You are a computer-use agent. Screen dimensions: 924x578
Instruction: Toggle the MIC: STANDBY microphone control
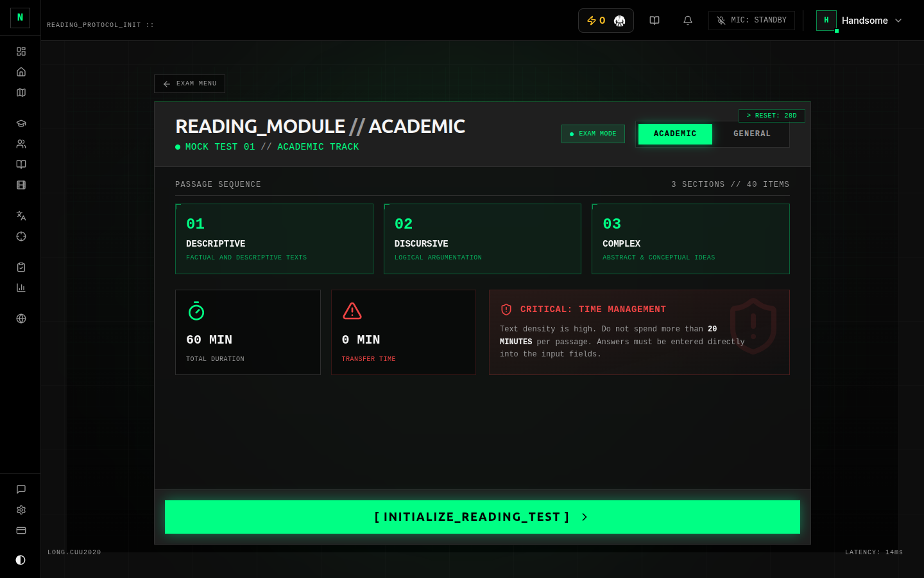(751, 21)
